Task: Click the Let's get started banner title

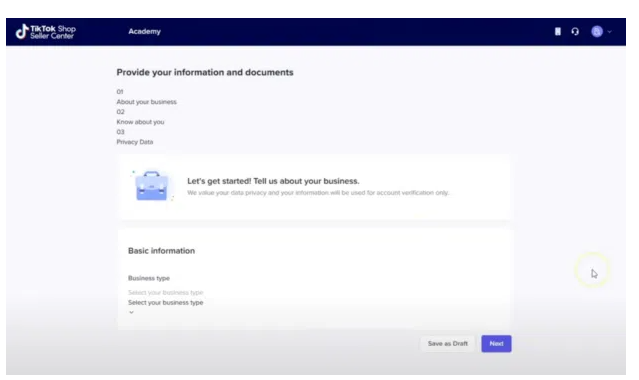Action: [x=273, y=181]
